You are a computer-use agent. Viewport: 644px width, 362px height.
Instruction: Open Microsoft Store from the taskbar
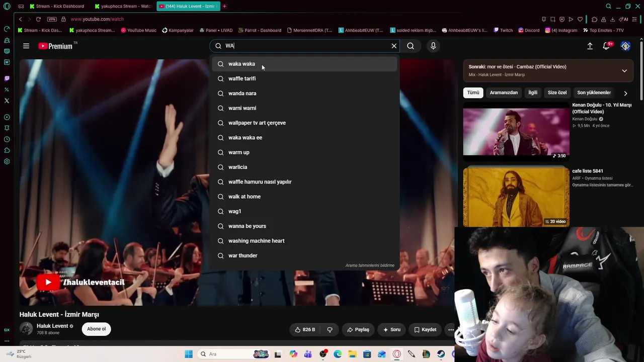click(367, 354)
